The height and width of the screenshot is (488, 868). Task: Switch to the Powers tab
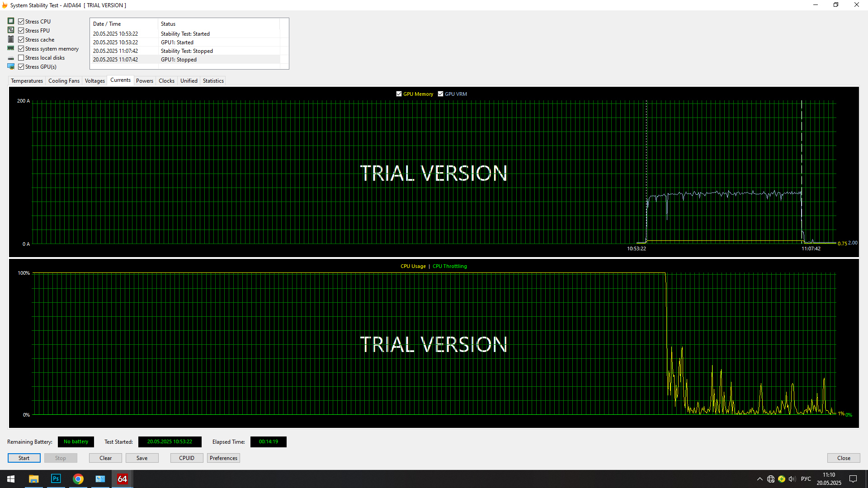click(x=145, y=81)
